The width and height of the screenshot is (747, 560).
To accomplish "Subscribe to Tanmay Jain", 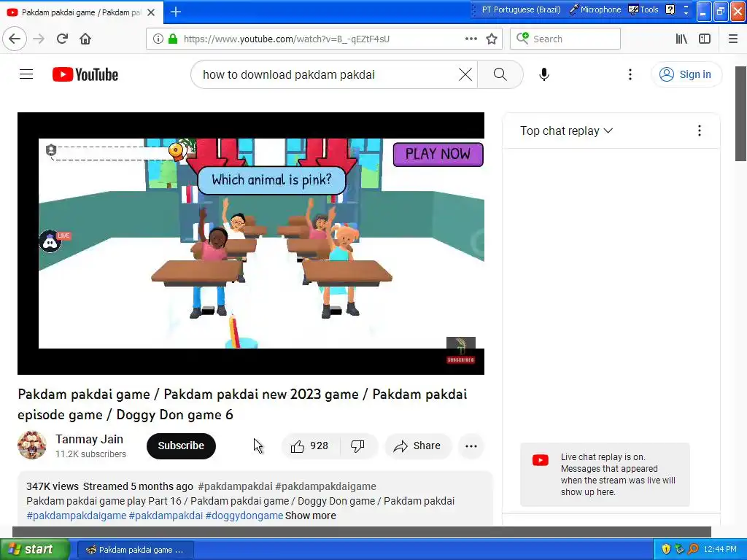I will [x=181, y=446].
